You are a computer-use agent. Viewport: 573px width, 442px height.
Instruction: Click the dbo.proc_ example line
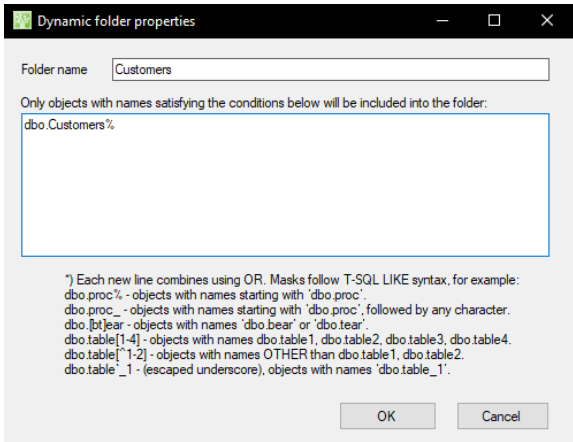pyautogui.click(x=287, y=310)
